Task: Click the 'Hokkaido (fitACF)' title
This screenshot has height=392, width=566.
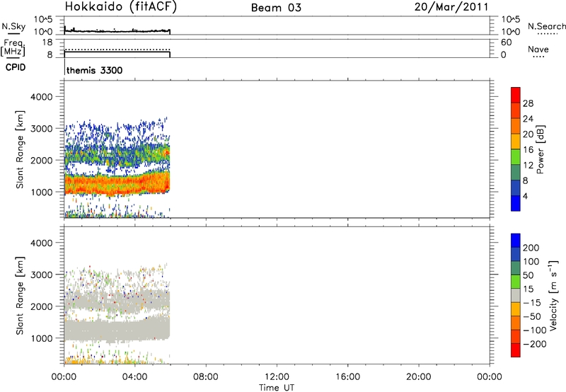Action: [121, 7]
